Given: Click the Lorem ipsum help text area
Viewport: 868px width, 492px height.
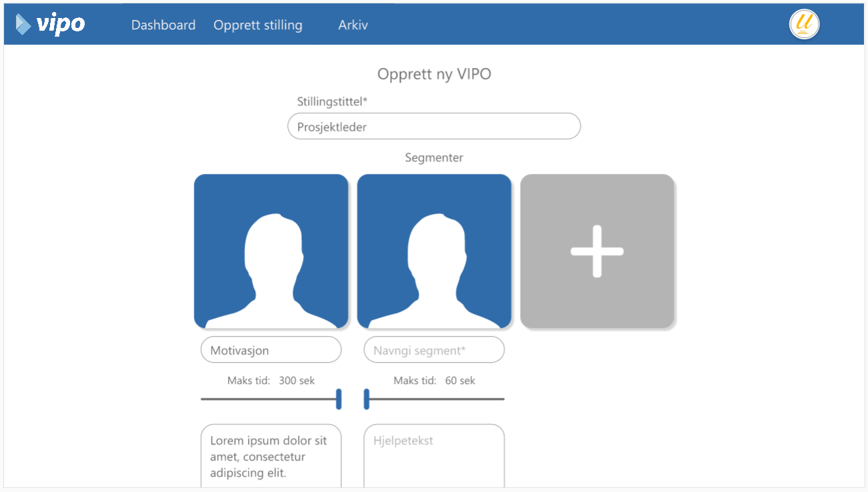Looking at the screenshot, I should (271, 457).
